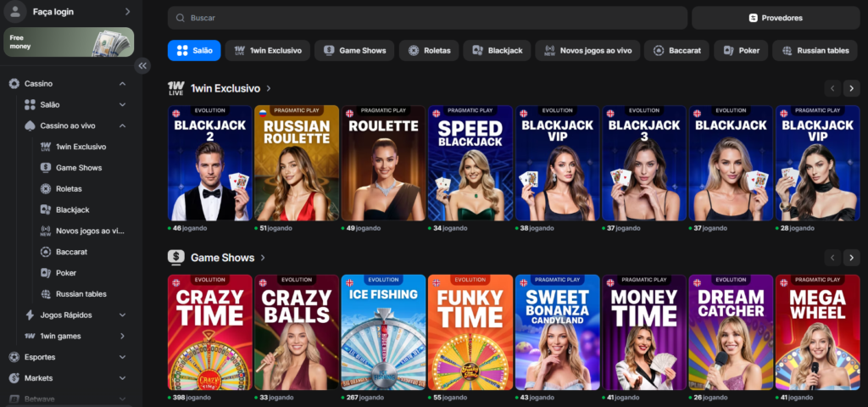Viewport: 868px width, 407px height.
Task: Click the Roletas roulette-wheel icon in the sidebar
Action: (x=46, y=189)
